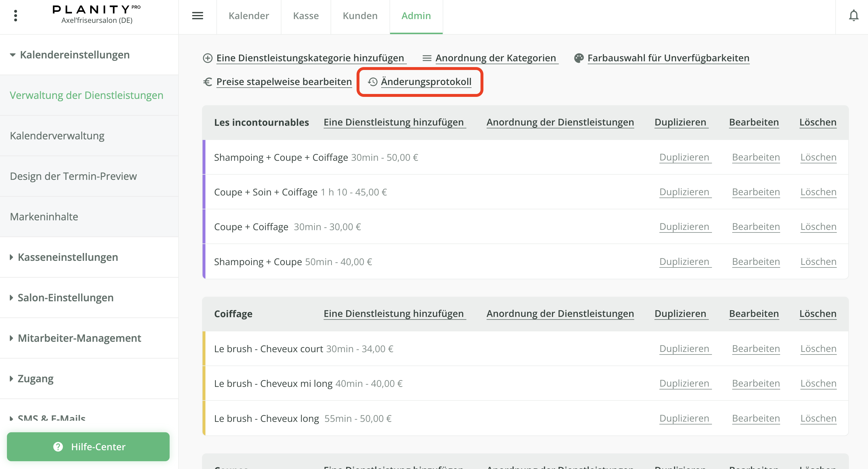The height and width of the screenshot is (469, 868).
Task: Click the color palette icon
Action: point(578,58)
